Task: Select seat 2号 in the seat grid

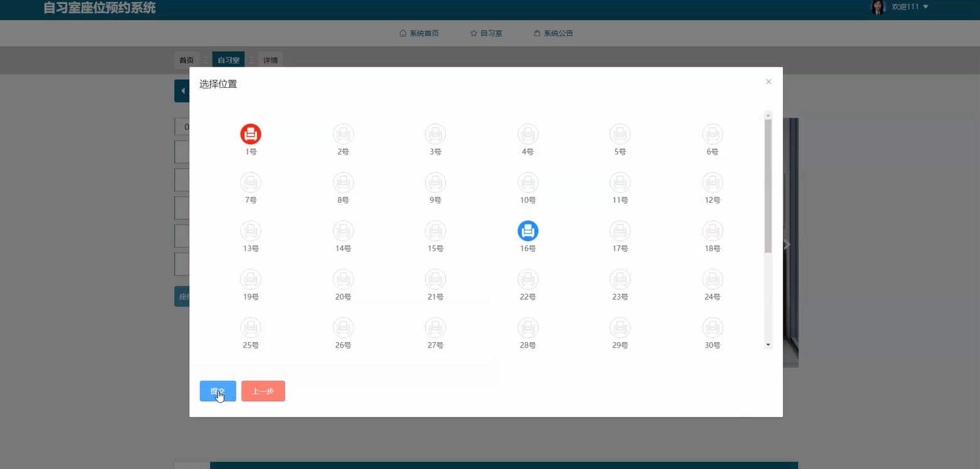Action: coord(343,134)
